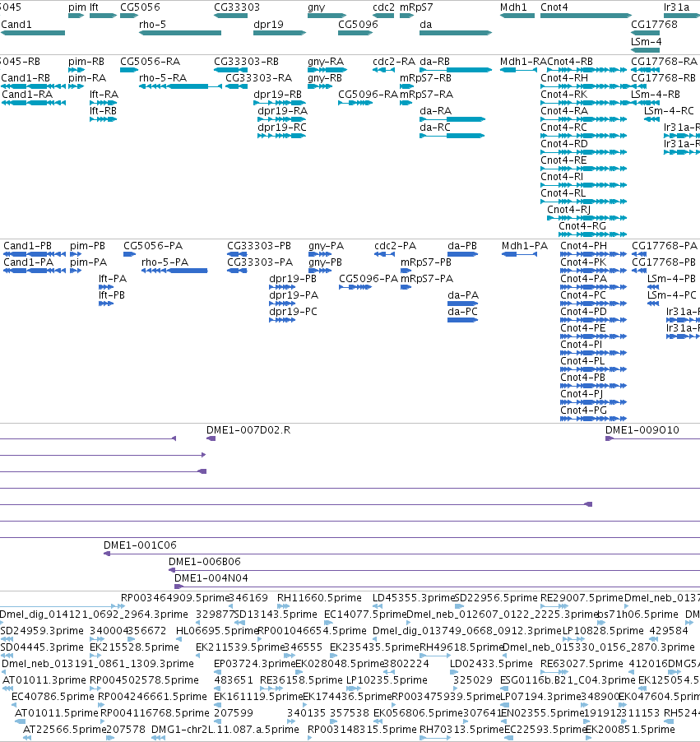700x742 pixels.
Task: Click the SD13143.5prime EST label
Action: coord(276,614)
